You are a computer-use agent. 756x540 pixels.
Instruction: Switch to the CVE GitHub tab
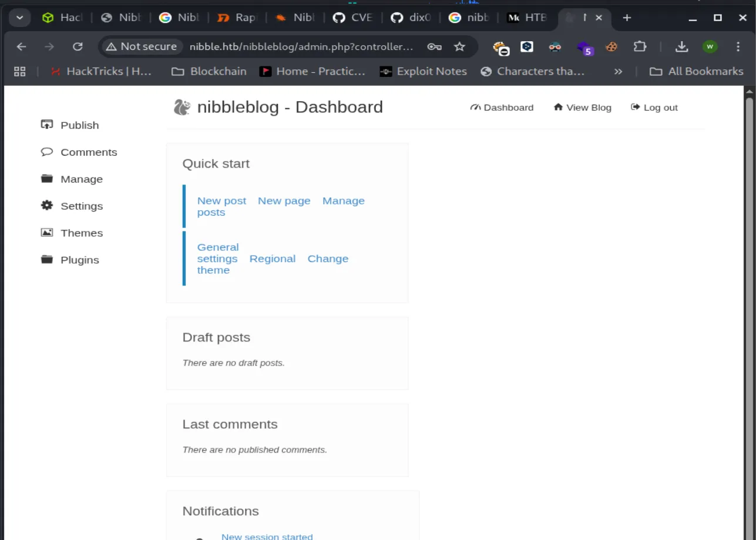pyautogui.click(x=353, y=18)
